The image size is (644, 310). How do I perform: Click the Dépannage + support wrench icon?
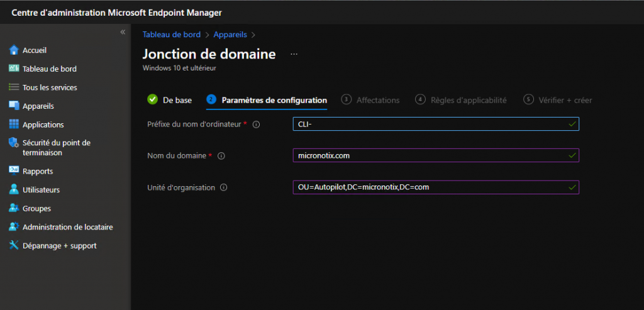[14, 245]
